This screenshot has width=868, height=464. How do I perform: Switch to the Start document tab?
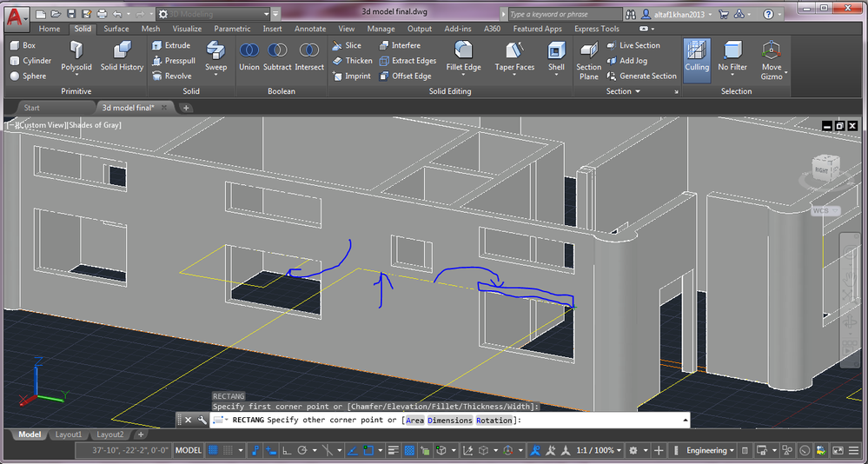31,108
